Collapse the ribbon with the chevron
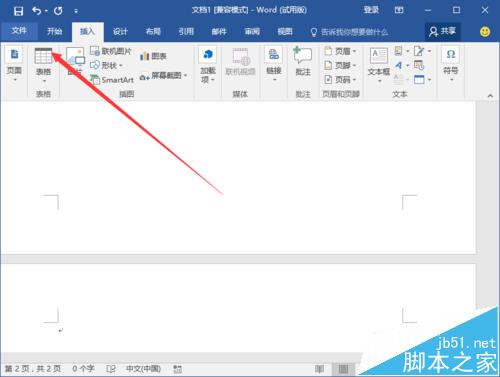 tap(490, 96)
